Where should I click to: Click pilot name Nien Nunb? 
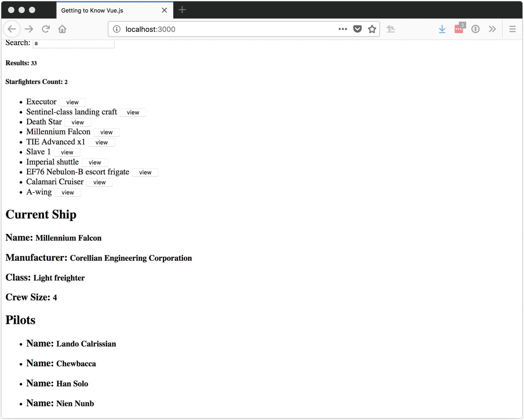(75, 404)
